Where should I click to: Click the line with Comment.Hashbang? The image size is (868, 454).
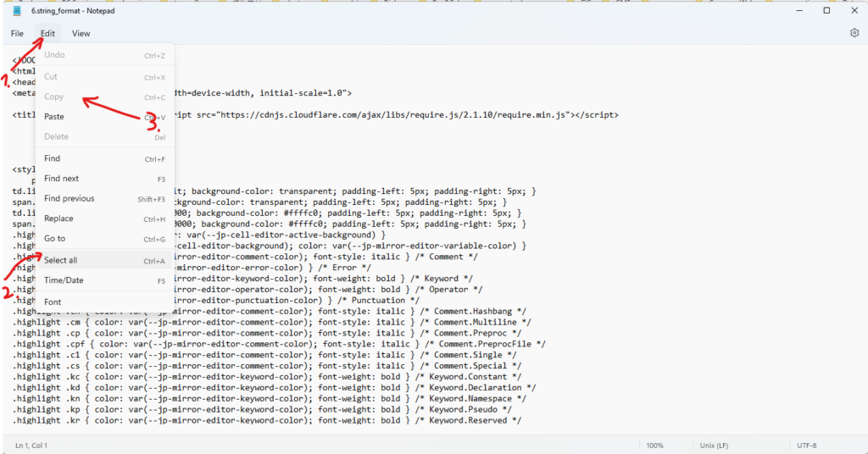(270, 312)
